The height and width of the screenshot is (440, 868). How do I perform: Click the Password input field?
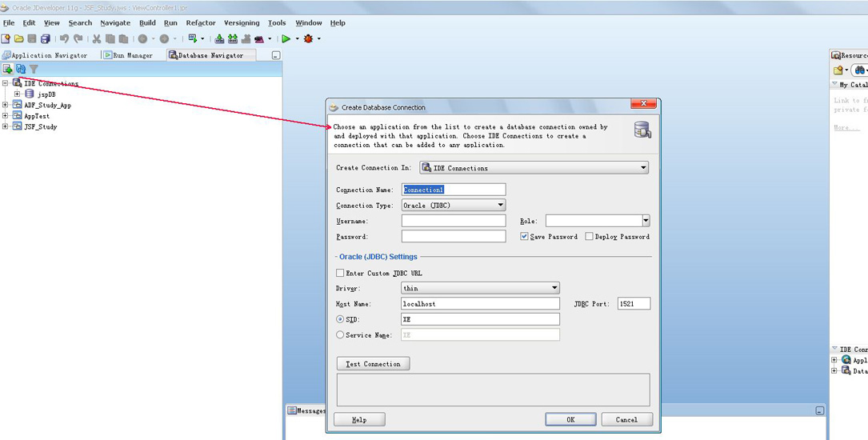454,236
